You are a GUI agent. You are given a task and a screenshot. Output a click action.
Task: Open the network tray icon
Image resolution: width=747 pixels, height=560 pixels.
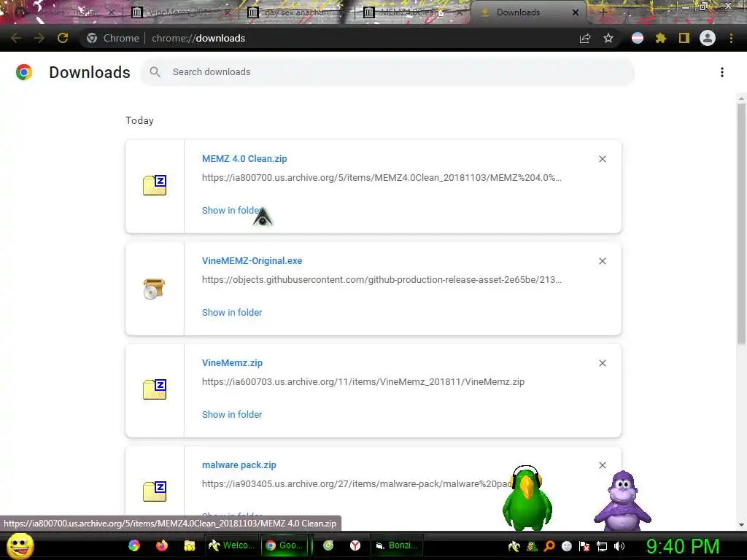click(602, 546)
